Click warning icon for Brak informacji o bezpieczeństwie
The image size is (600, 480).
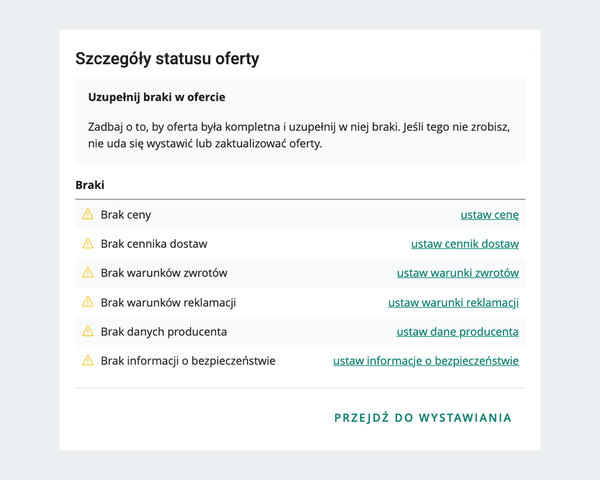coord(87,360)
